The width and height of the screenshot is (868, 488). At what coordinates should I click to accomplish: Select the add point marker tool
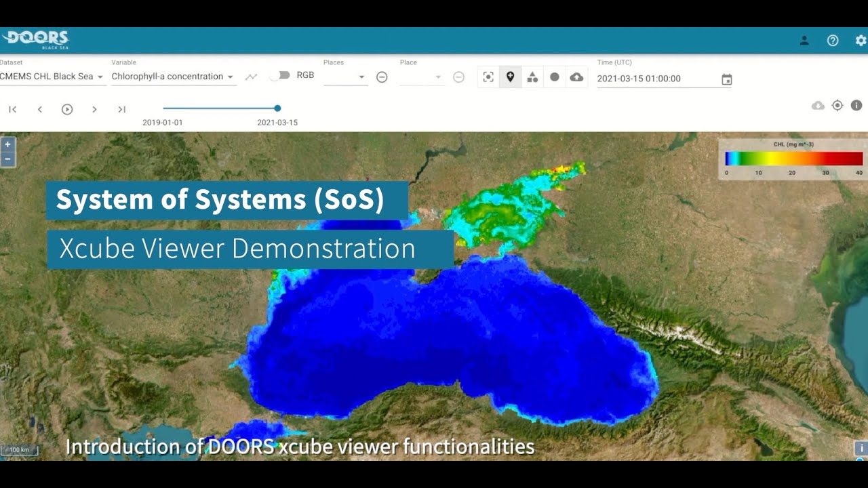[x=510, y=77]
